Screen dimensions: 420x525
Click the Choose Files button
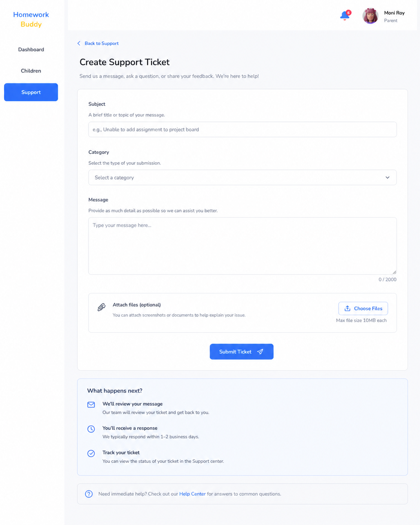pos(363,309)
